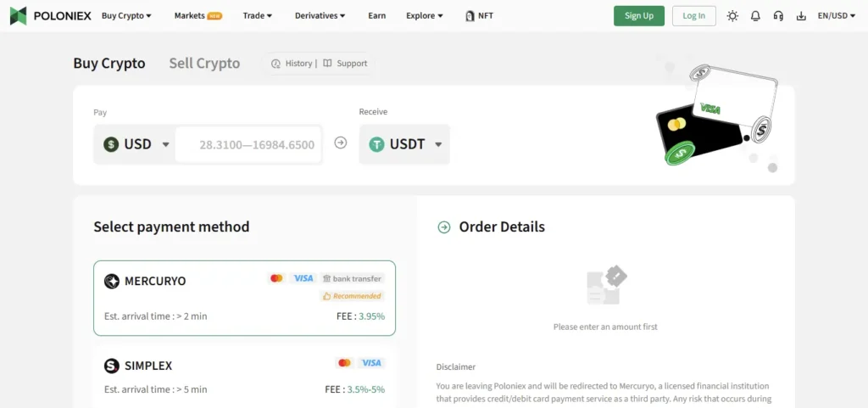This screenshot has height=408, width=868.
Task: Click the bank transfer badge
Action: click(x=353, y=278)
